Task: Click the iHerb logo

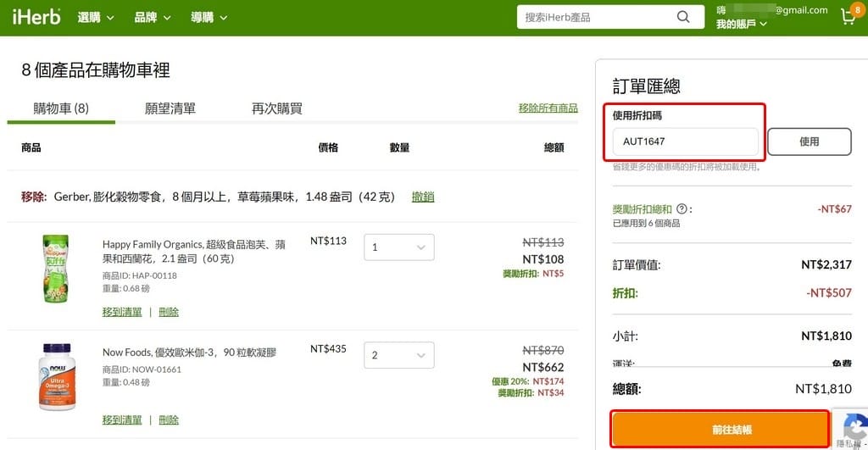Action: pyautogui.click(x=36, y=17)
